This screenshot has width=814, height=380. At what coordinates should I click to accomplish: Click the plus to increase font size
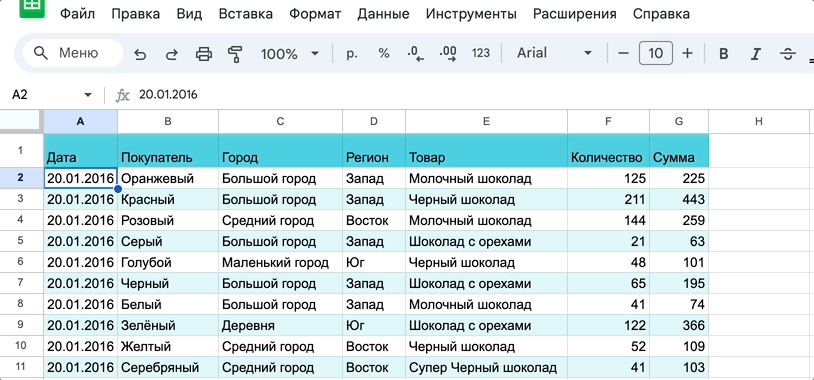687,53
